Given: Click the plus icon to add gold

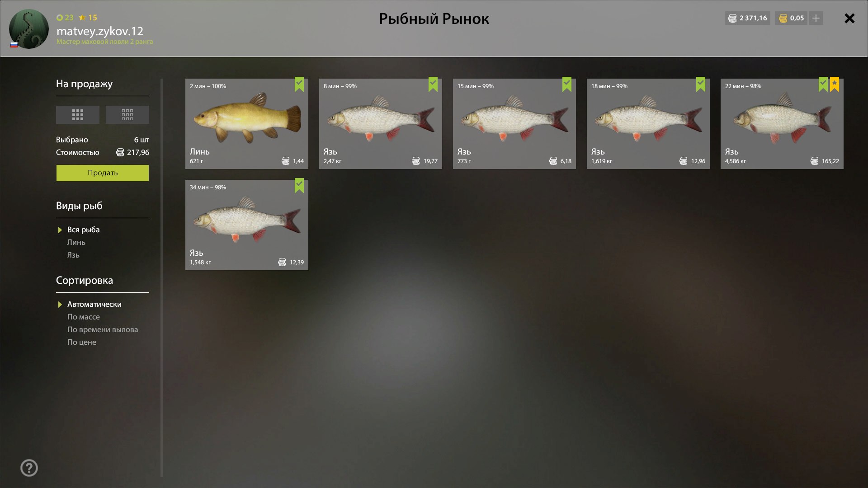Looking at the screenshot, I should click(x=816, y=18).
